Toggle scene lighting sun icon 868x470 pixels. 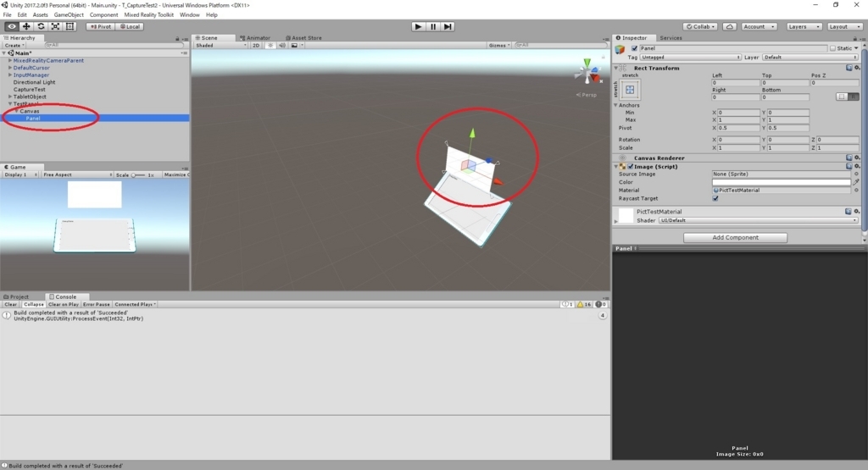[x=270, y=46]
